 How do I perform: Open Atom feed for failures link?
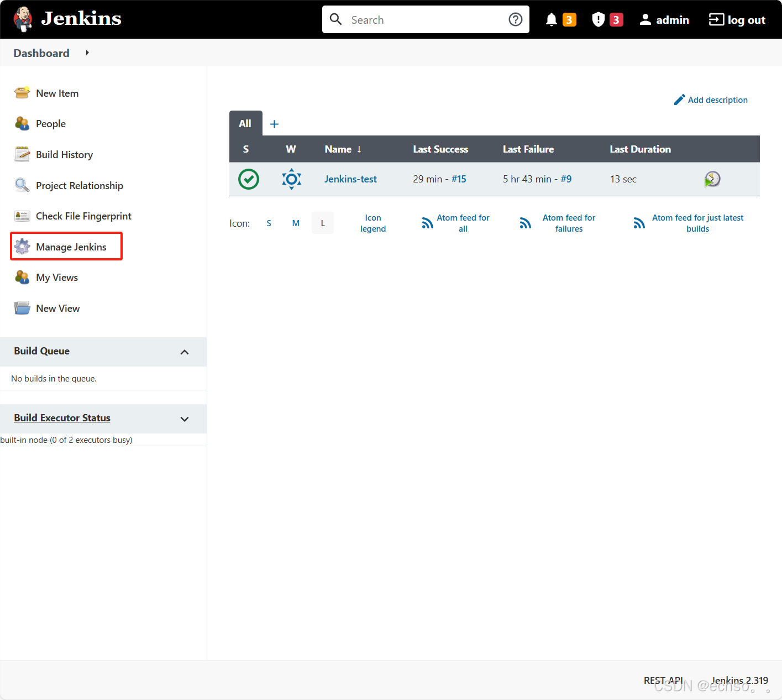569,223
